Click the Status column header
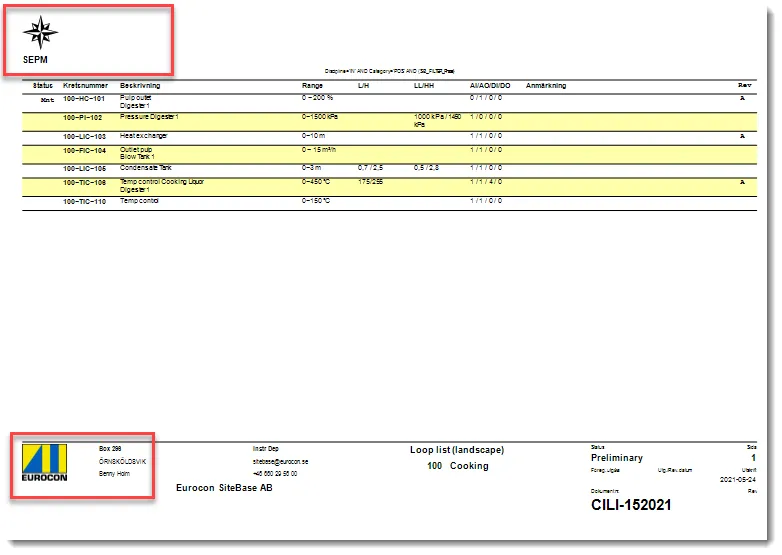 click(43, 86)
